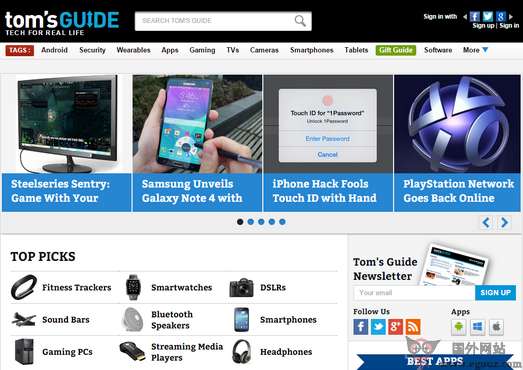Open the Apple app icon under Apps
The width and height of the screenshot is (523, 370).
[x=496, y=327]
